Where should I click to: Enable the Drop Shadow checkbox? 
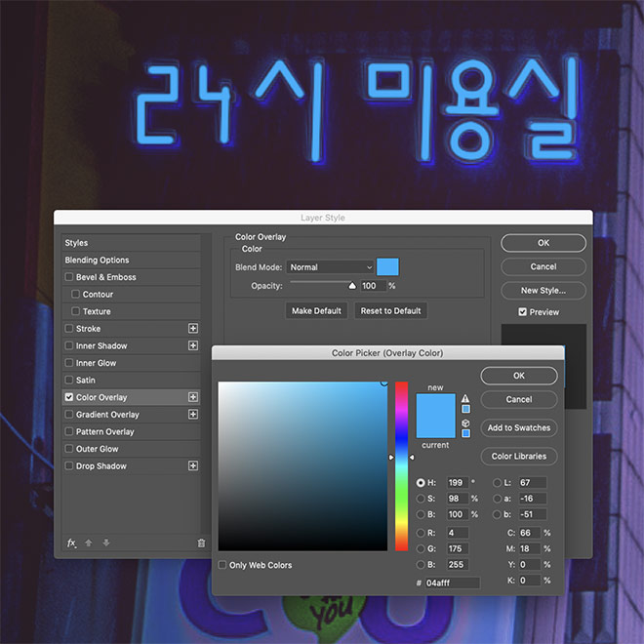coord(69,466)
